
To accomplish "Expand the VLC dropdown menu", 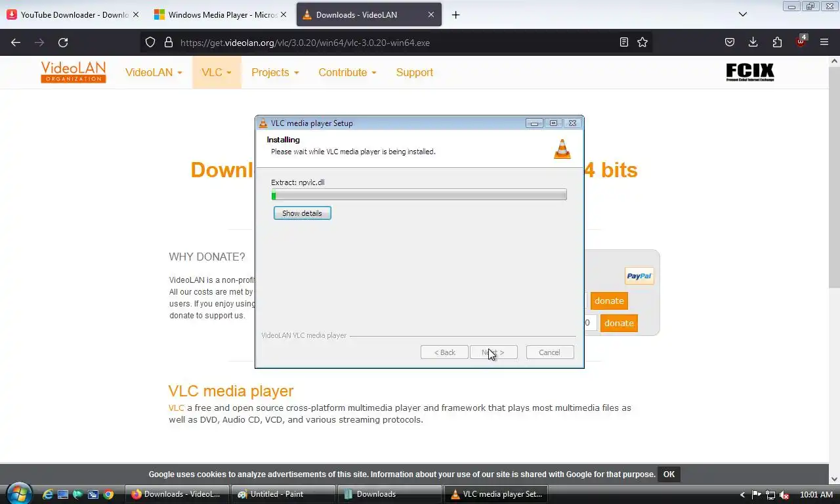I will pyautogui.click(x=217, y=72).
